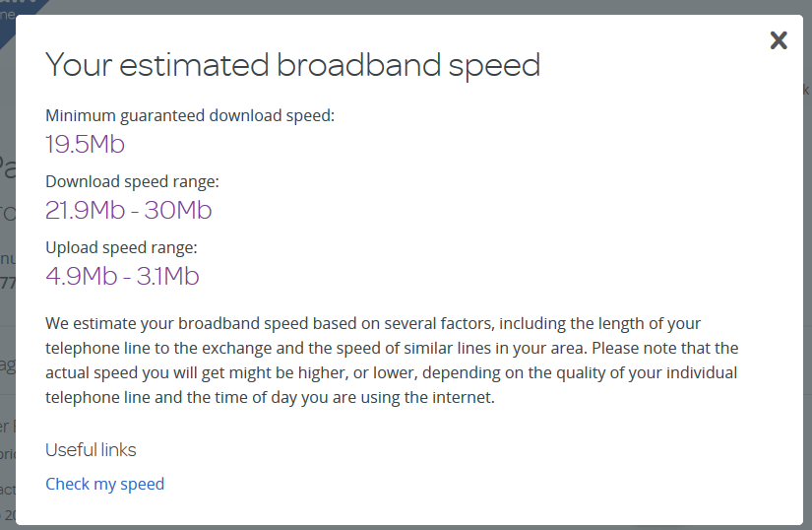Click the blue corner ribbon behind the dialog
Viewport: 812px width, 530px height.
pyautogui.click(x=15, y=12)
